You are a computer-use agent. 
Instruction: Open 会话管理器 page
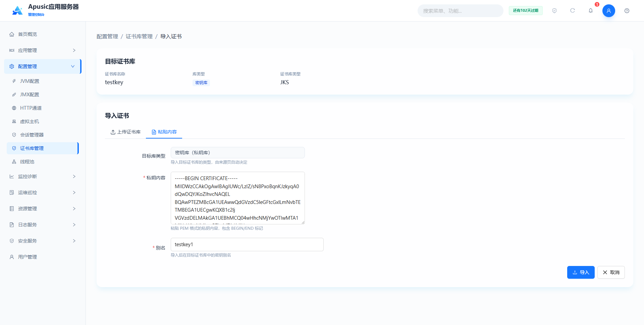43,135
